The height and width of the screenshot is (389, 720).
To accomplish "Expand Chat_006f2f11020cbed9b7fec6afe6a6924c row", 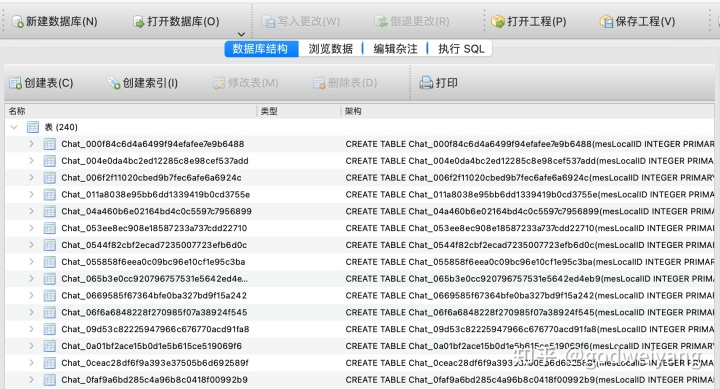I will (31, 177).
